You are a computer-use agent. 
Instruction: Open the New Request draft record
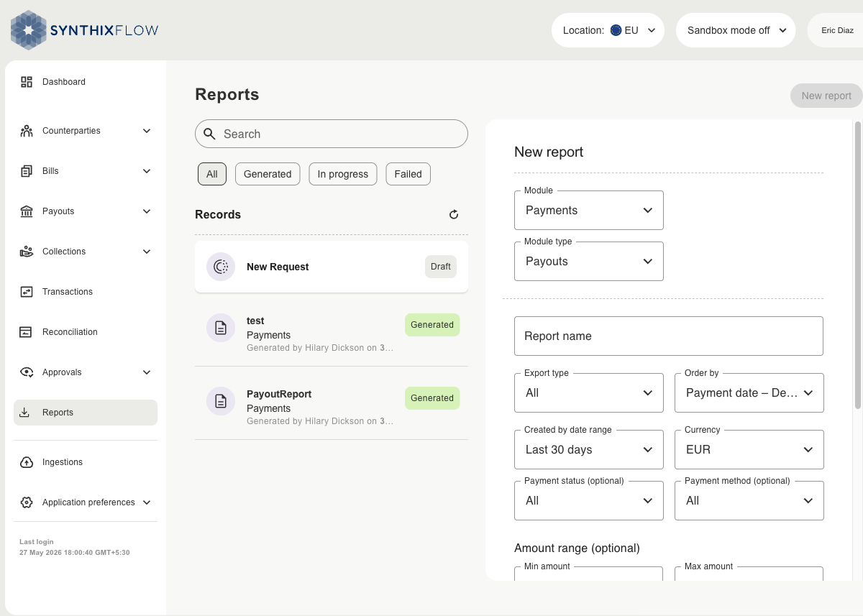pos(332,267)
